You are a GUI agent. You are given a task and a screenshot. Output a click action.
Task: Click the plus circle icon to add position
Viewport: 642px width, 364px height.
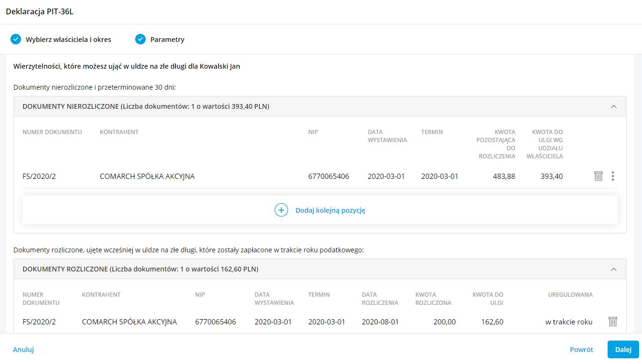coord(281,210)
